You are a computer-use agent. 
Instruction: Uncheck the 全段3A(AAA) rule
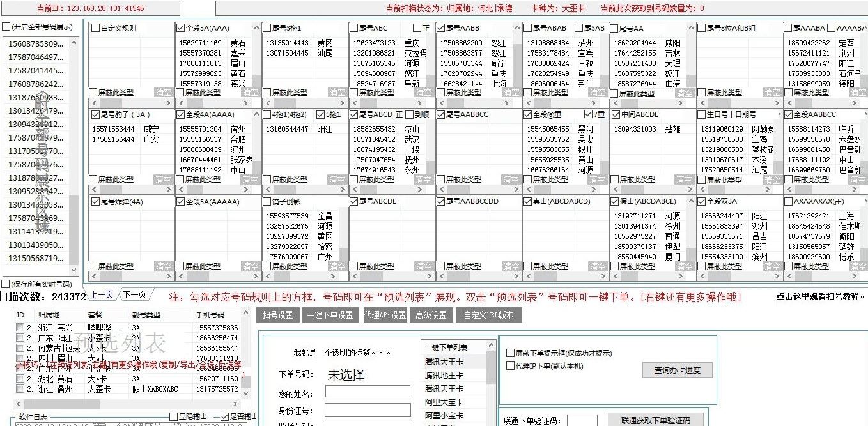click(x=180, y=27)
